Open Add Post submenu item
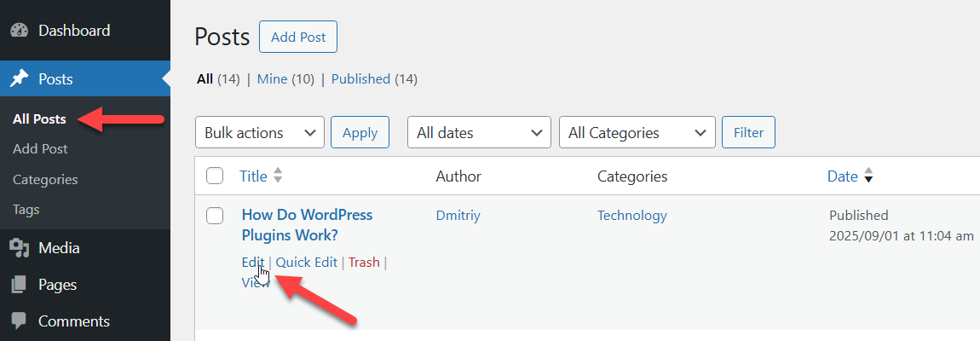 point(40,149)
